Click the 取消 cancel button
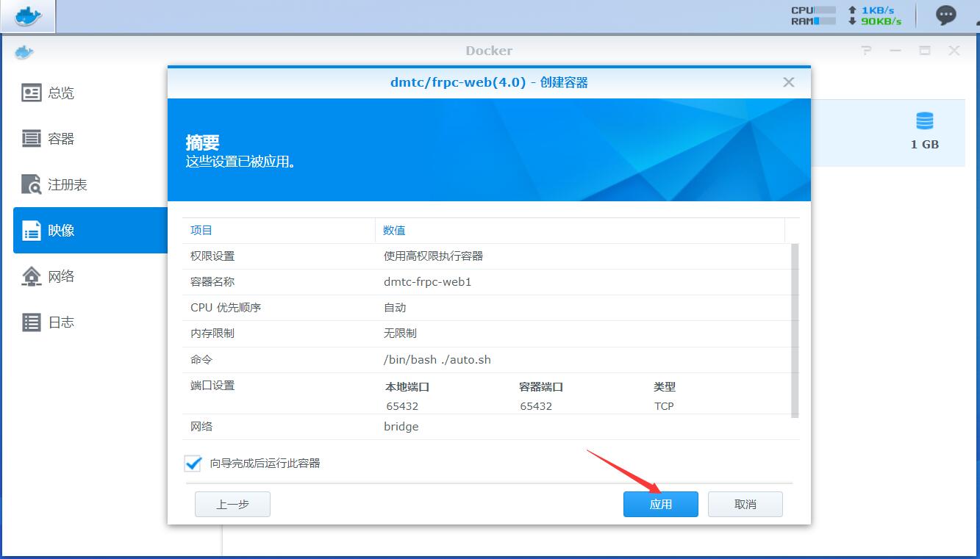 click(745, 504)
